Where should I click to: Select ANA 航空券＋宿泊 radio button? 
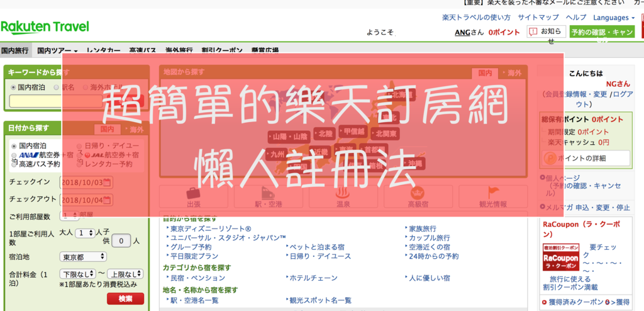click(14, 155)
